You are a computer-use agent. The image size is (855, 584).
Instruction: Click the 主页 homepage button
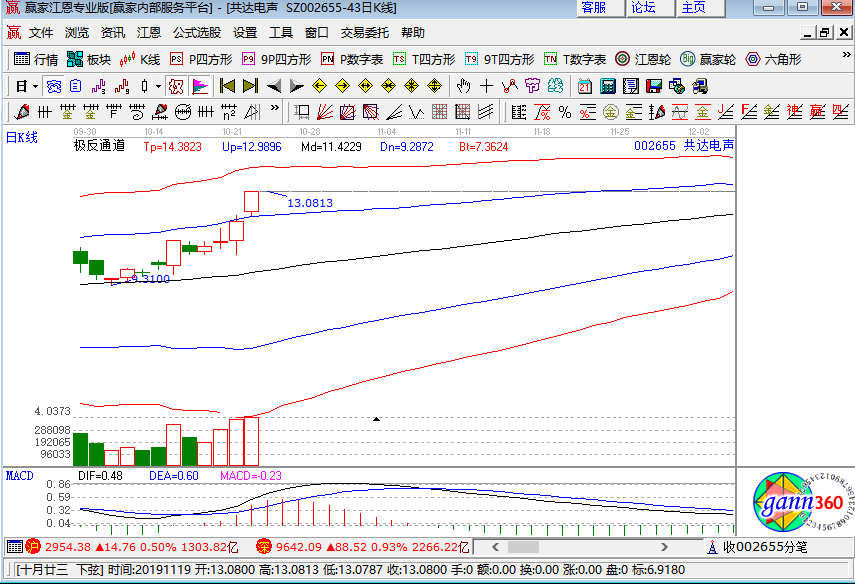(700, 8)
